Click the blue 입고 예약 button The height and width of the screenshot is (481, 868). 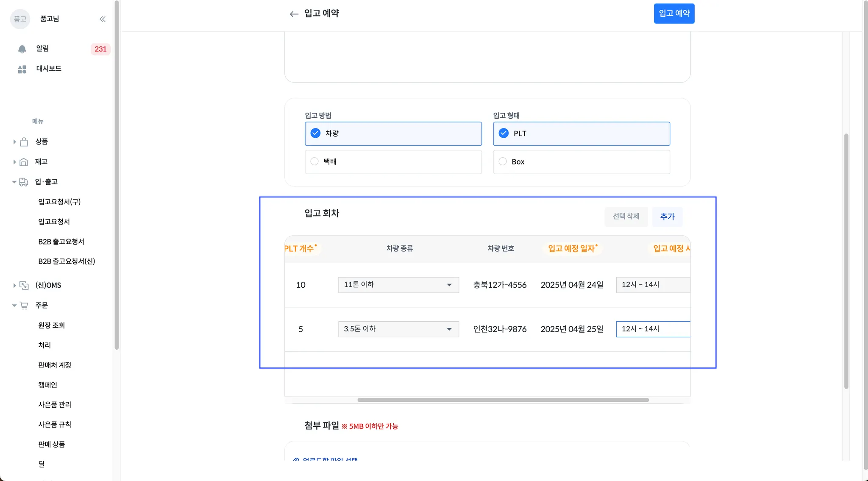674,14
